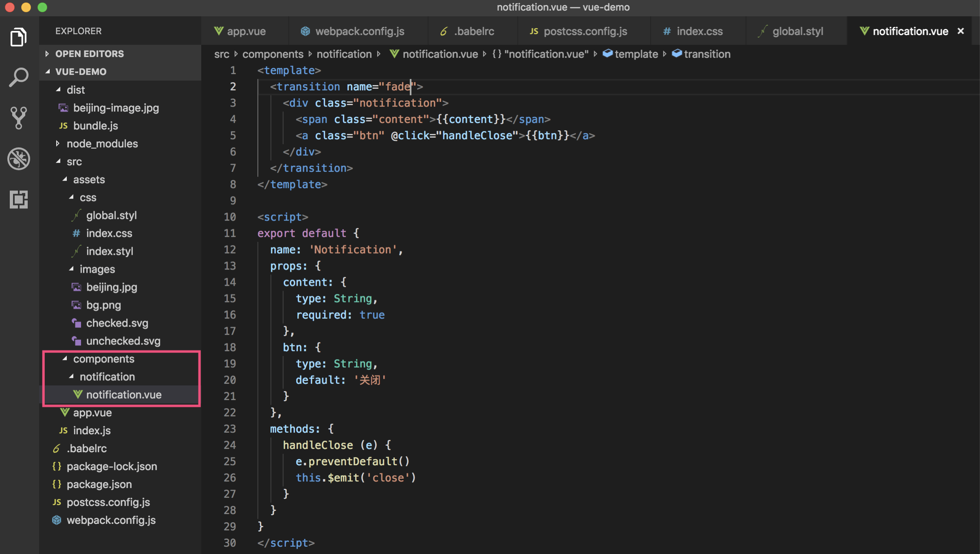This screenshot has height=554, width=980.
Task: Open the Search view icon
Action: 18,77
